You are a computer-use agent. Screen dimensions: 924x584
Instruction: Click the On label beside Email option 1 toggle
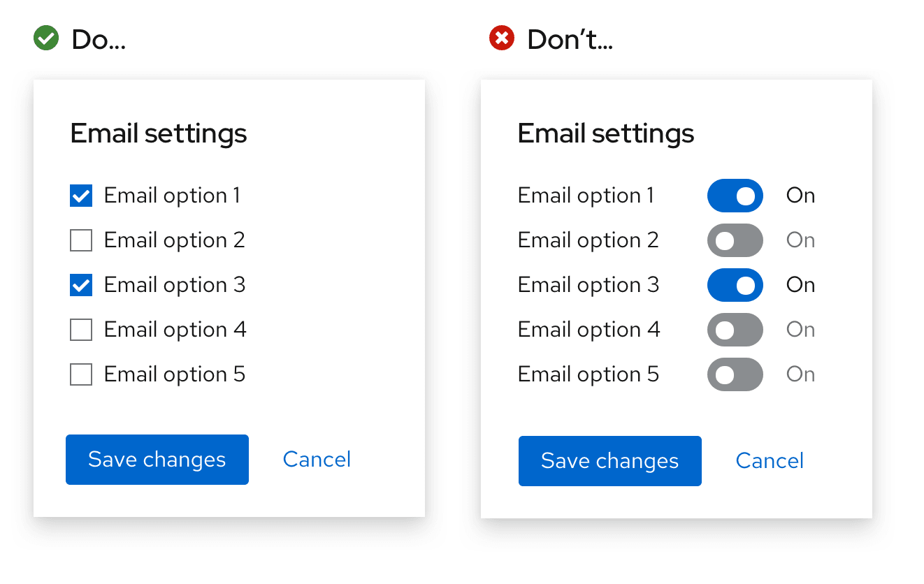(x=800, y=196)
